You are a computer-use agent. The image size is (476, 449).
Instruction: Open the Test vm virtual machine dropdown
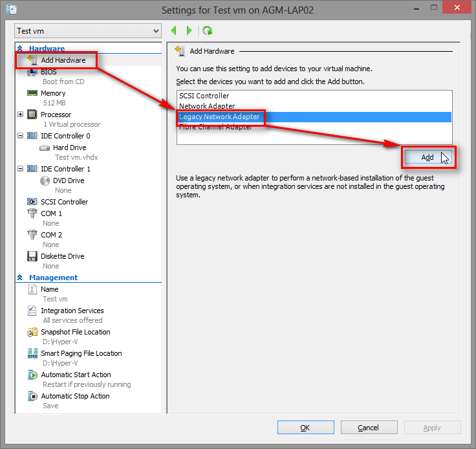point(88,31)
